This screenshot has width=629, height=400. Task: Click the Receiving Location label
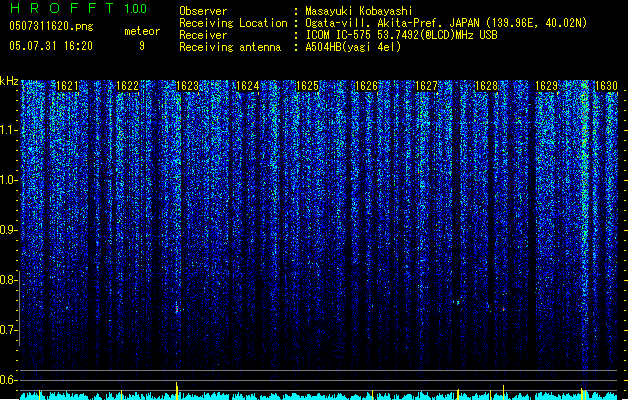pos(233,23)
